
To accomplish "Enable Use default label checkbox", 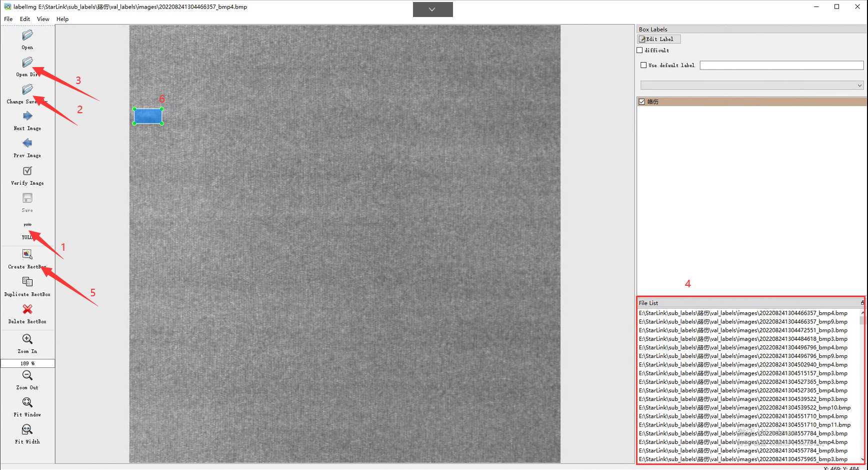I will [643, 65].
